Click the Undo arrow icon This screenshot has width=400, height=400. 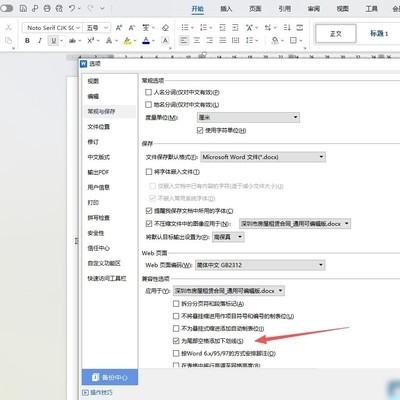(72, 8)
